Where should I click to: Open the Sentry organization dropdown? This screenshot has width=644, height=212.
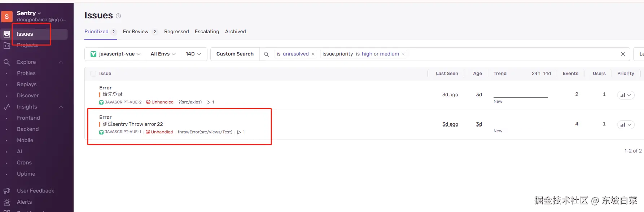pos(29,13)
